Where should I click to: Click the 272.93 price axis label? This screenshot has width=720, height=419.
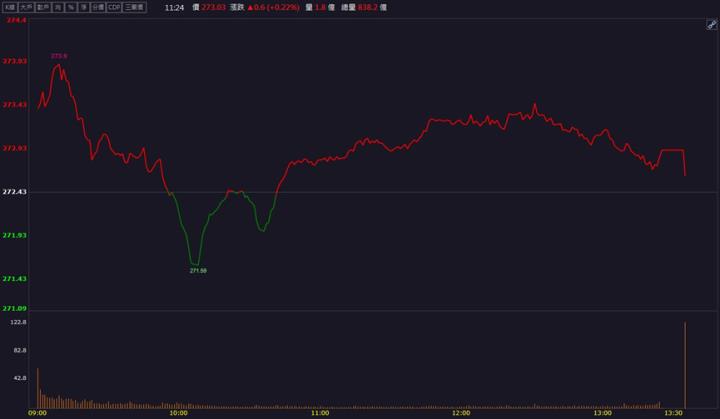pos(15,148)
